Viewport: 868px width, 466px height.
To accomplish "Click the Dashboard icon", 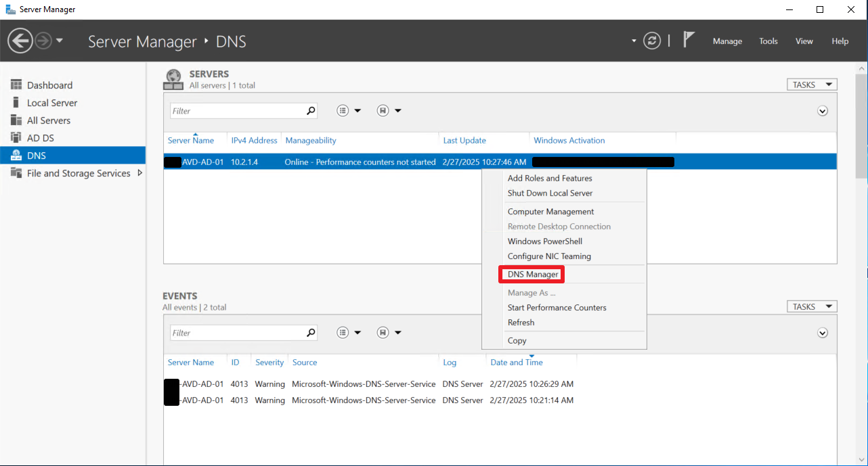I will (16, 85).
